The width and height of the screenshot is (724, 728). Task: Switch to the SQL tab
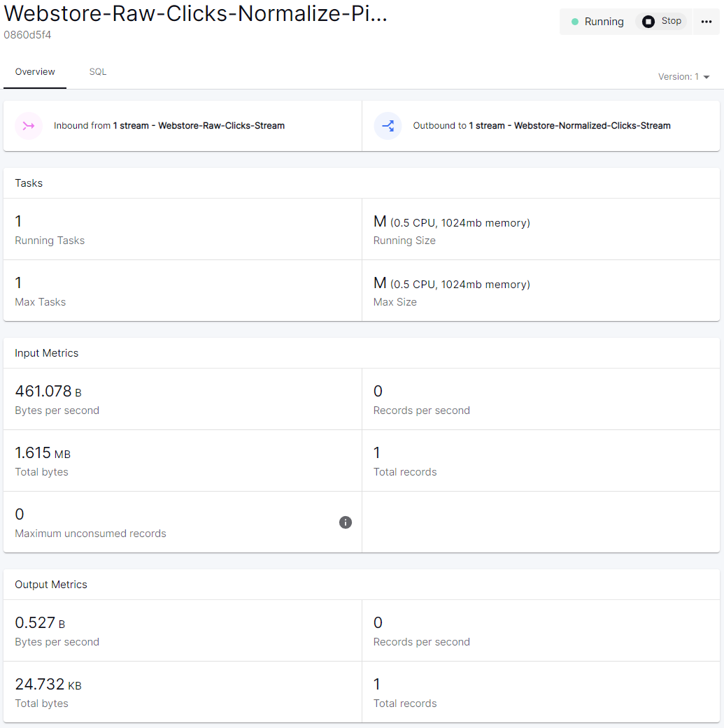coord(98,72)
